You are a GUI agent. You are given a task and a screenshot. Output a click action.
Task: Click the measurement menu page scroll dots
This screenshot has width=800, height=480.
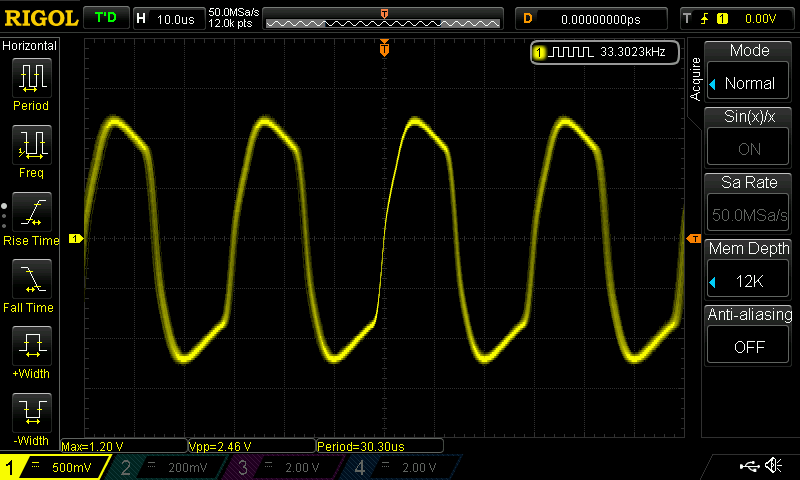tap(4, 216)
